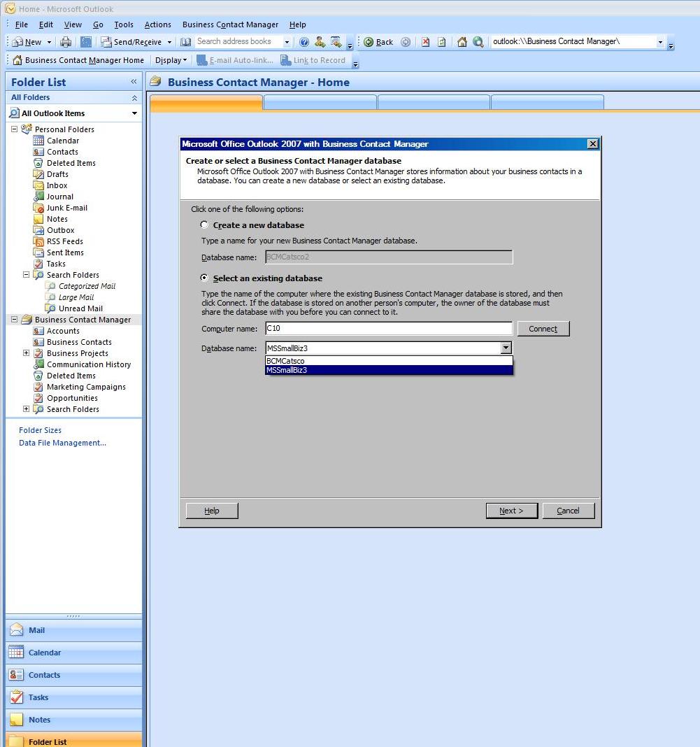Click the Print icon in the toolbar
Screen dimensions: 700x747
(65, 42)
